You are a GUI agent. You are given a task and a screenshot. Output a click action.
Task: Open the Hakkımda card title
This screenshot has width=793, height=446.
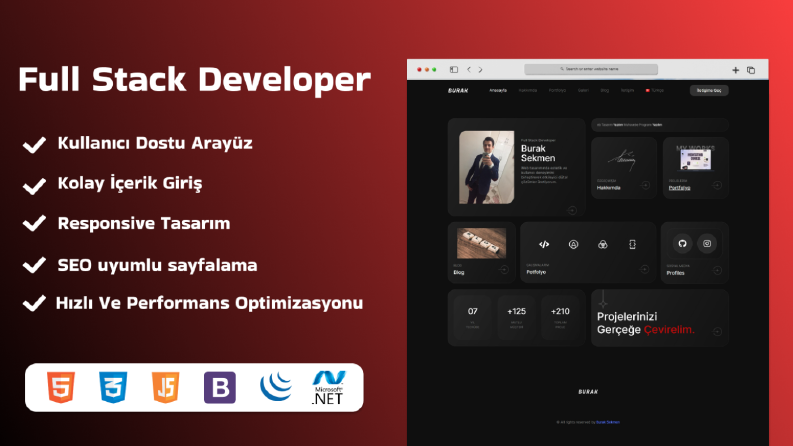click(x=608, y=188)
